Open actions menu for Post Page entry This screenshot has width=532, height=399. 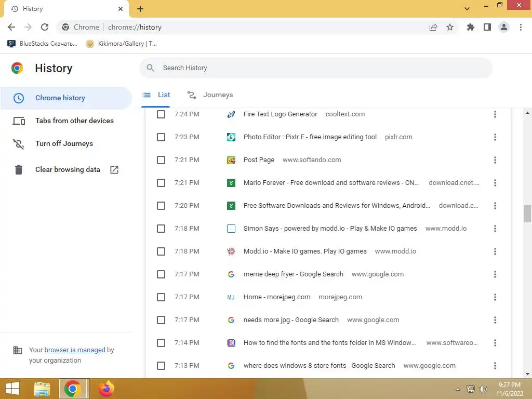click(x=495, y=160)
